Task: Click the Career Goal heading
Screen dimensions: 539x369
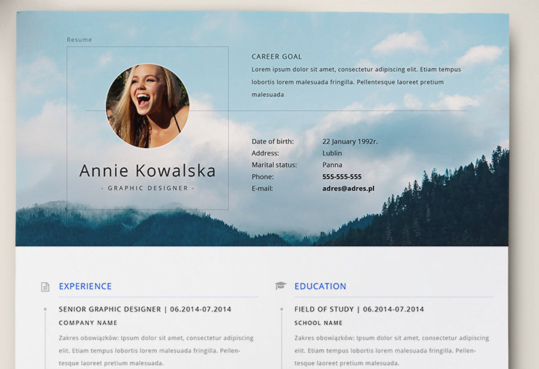Action: [x=277, y=56]
